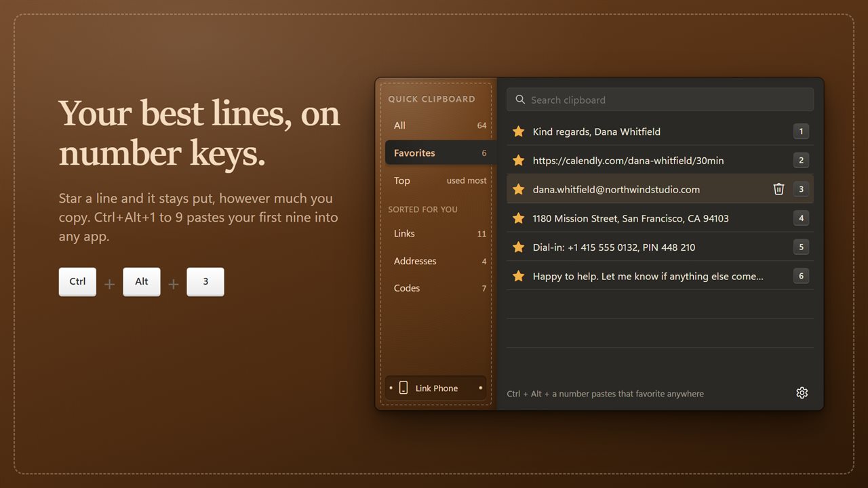Click the QUICK CLIPBOARD header

432,99
